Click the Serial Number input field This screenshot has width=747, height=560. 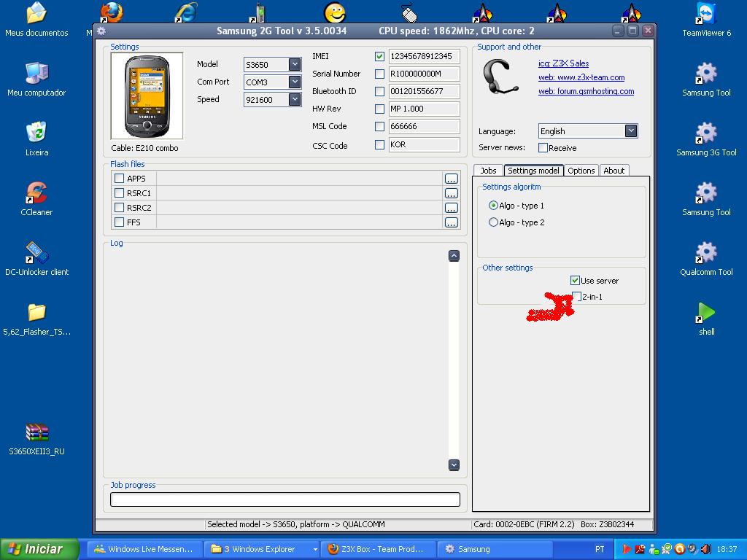(424, 74)
